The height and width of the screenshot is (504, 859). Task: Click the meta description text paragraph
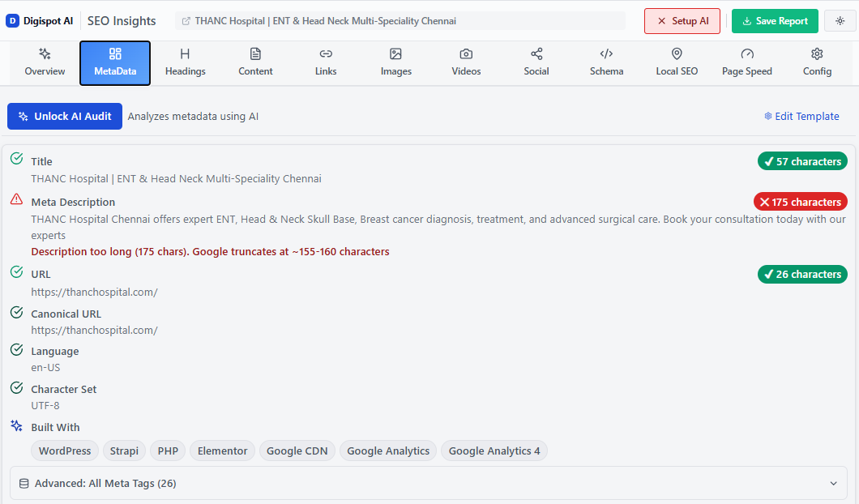(x=438, y=227)
